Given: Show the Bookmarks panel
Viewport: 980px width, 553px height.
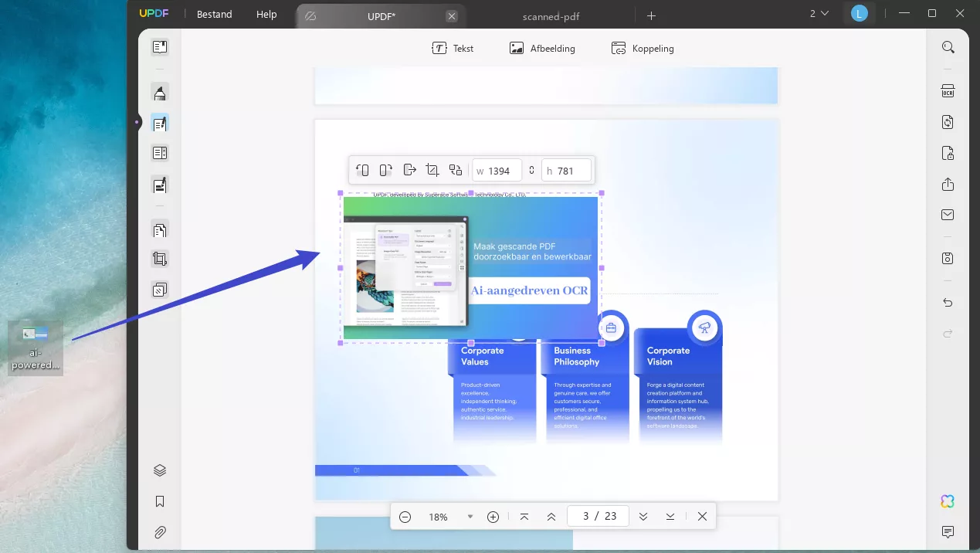Looking at the screenshot, I should click(x=160, y=501).
